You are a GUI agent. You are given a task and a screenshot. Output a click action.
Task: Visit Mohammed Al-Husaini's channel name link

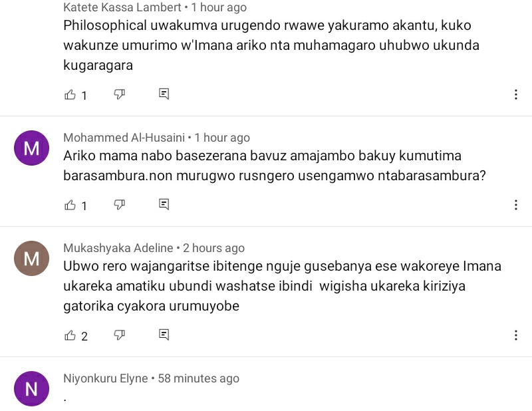pos(124,138)
